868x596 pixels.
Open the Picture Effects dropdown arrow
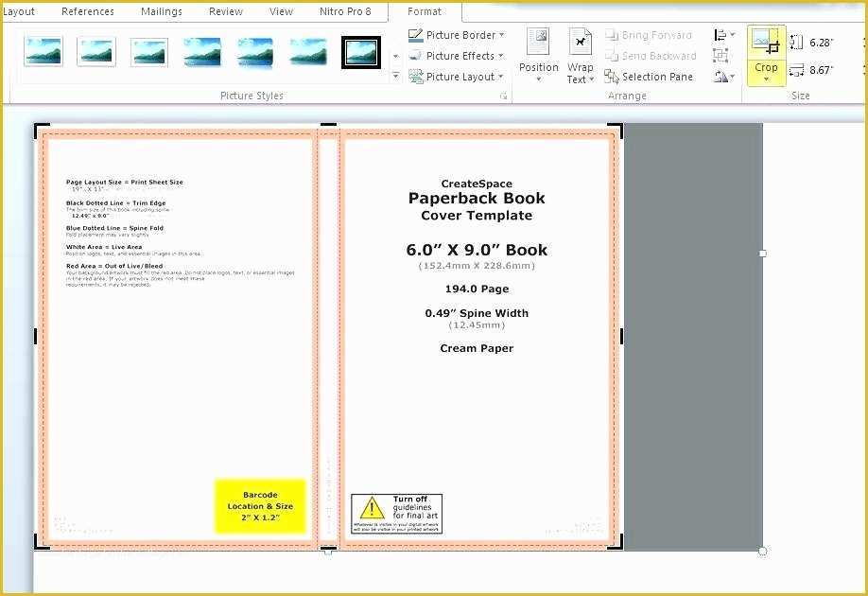pyautogui.click(x=500, y=56)
